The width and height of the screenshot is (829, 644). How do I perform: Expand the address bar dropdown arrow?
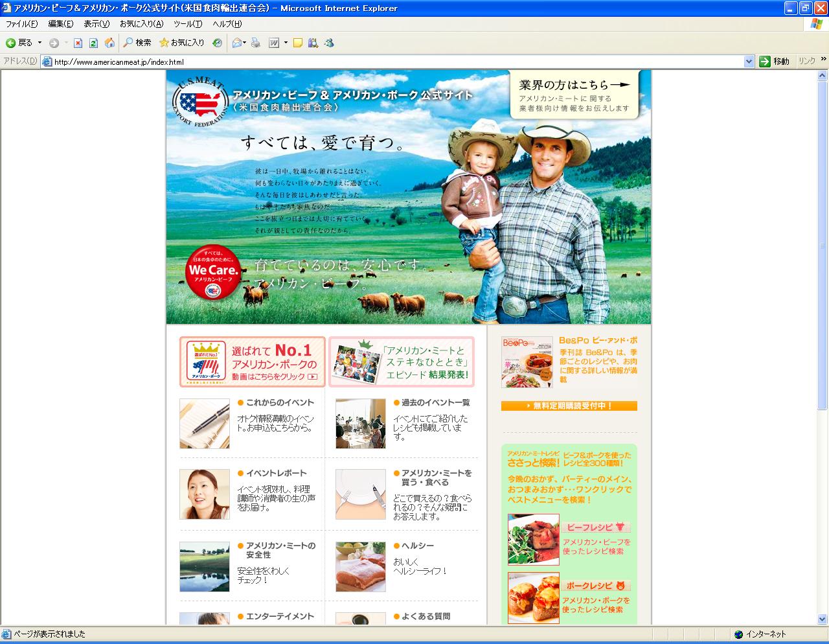[x=749, y=62]
